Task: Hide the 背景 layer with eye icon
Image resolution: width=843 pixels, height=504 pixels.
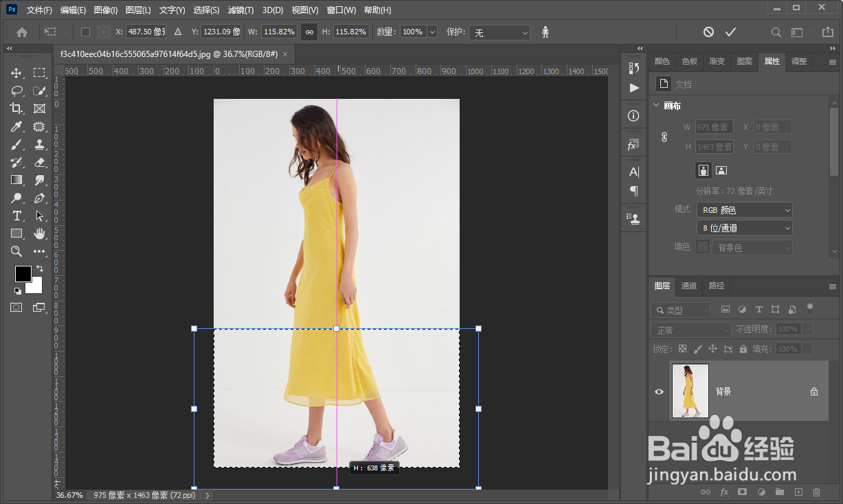Action: coord(659,391)
